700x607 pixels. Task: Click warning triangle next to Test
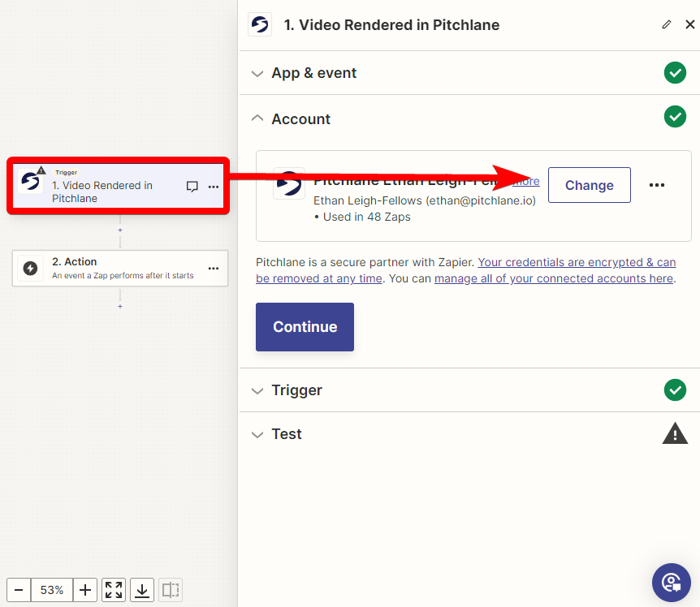675,433
